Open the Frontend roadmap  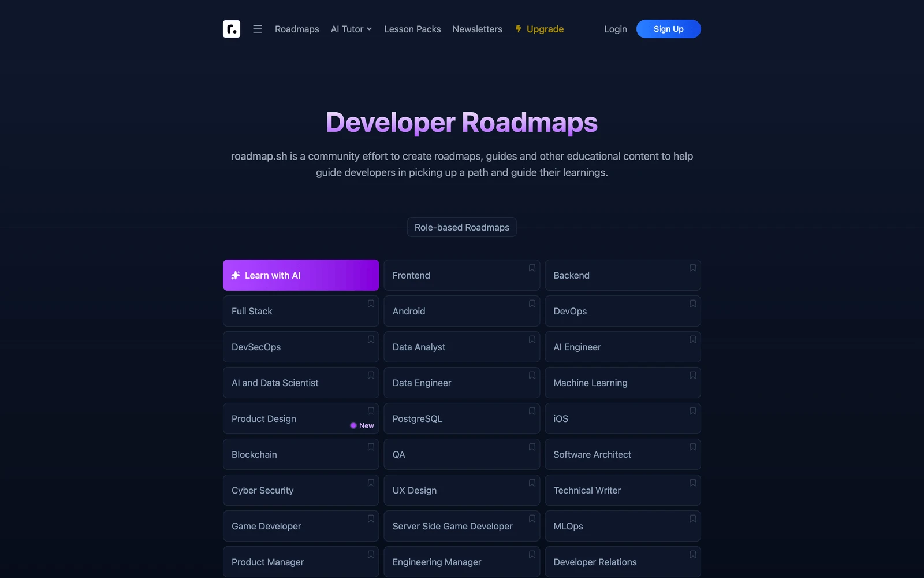(x=462, y=275)
